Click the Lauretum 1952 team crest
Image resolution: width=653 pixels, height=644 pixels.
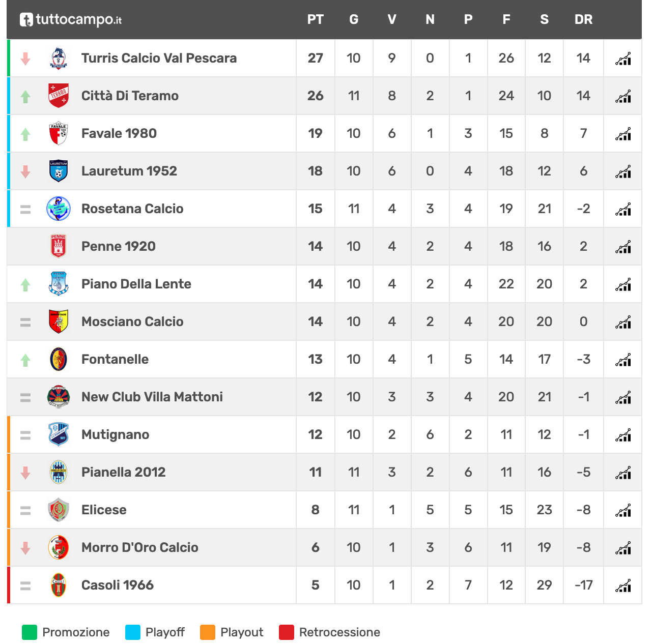[x=59, y=171]
